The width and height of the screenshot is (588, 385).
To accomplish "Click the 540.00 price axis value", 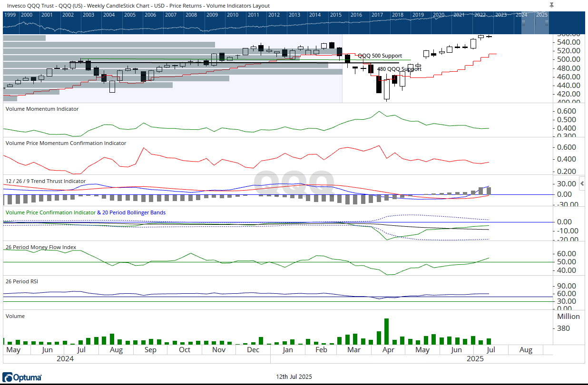I will [x=569, y=42].
